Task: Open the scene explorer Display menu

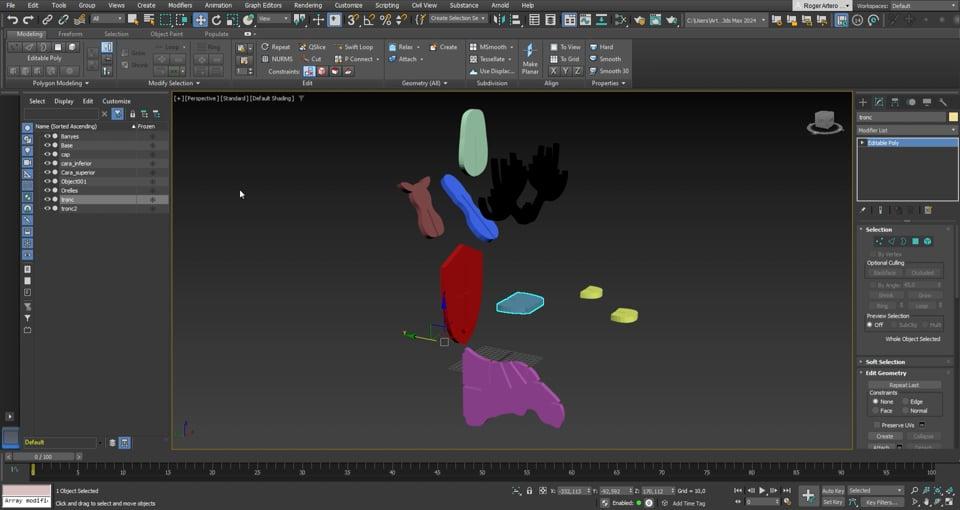Action: (64, 101)
